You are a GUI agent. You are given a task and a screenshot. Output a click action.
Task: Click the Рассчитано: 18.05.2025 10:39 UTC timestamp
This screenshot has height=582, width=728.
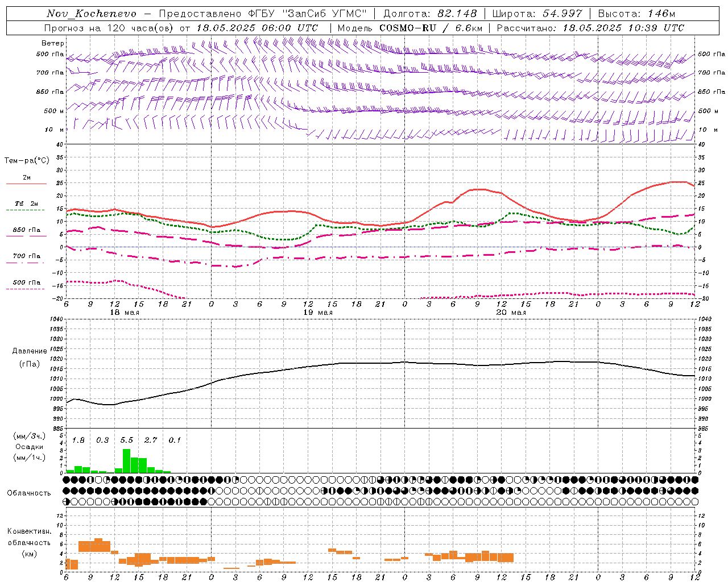590,28
